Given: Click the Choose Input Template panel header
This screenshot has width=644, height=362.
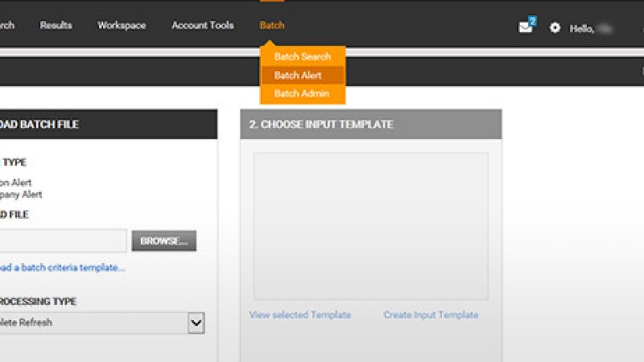Looking at the screenshot, I should click(x=371, y=124).
